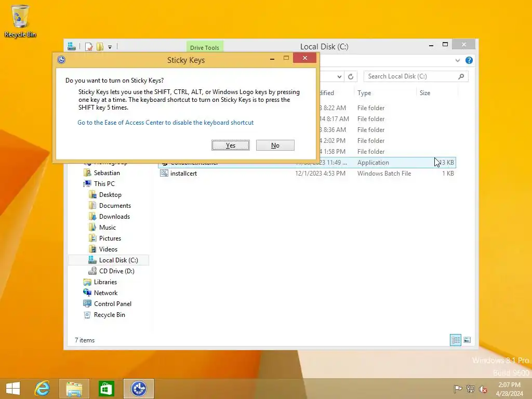This screenshot has width=532, height=399.
Task: Open Explorer Help icon
Action: [x=469, y=60]
